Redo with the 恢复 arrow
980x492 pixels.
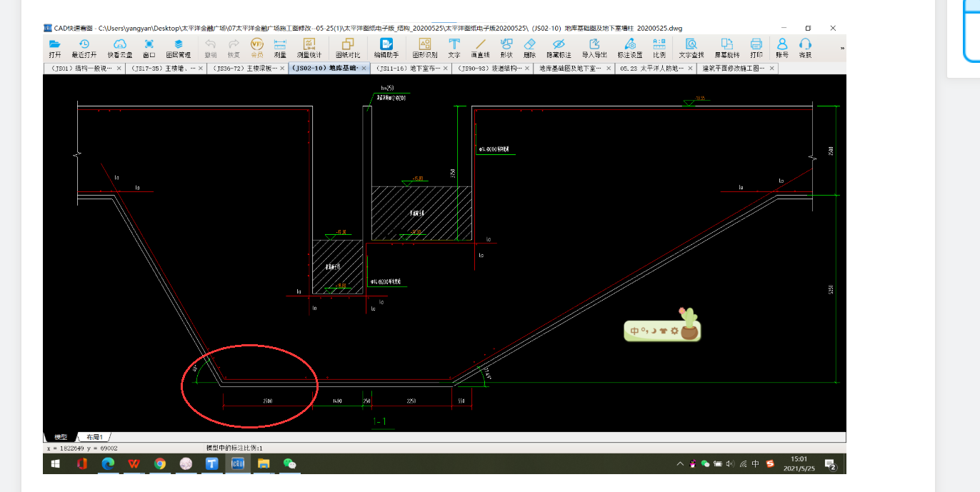(234, 48)
